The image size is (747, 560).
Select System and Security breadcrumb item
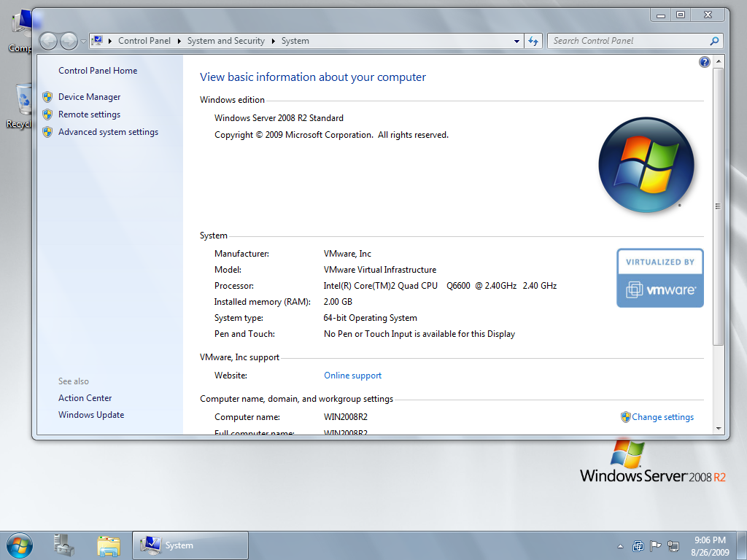point(225,41)
